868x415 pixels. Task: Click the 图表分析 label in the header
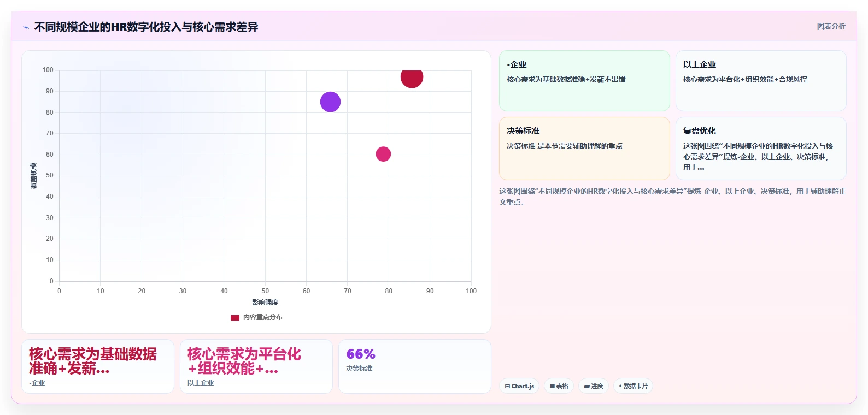[831, 26]
